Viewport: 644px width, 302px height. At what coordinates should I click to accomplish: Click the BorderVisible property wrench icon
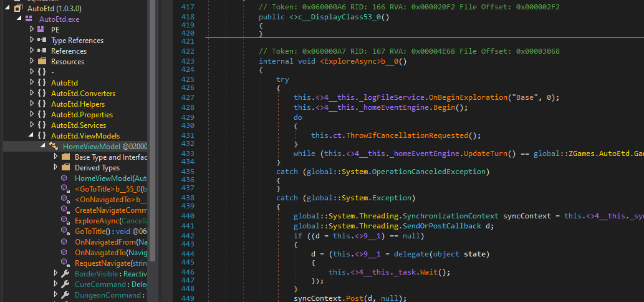(65, 274)
